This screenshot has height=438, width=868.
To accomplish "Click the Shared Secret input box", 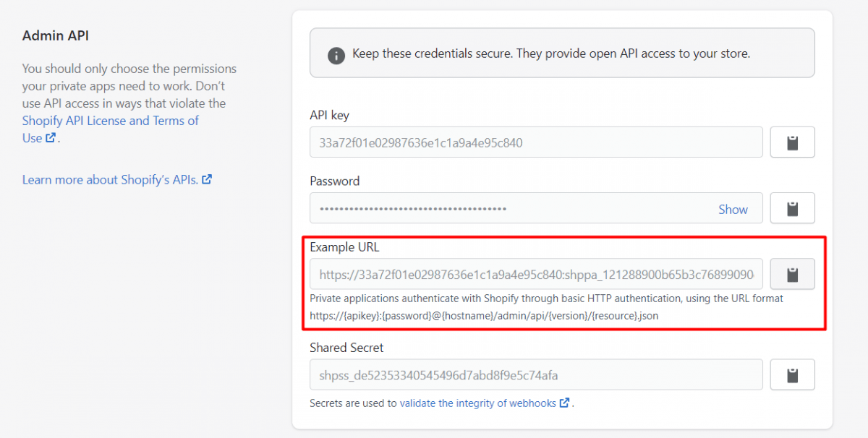I will click(536, 374).
